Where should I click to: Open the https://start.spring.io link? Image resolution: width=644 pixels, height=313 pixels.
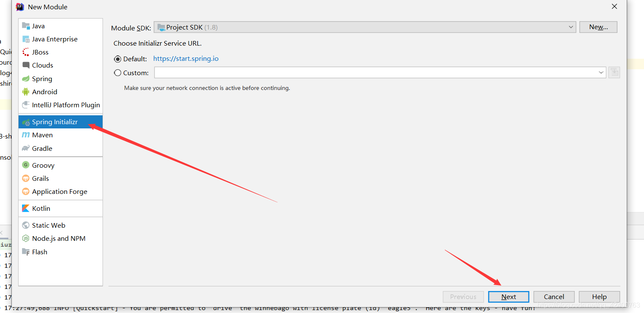[186, 59]
